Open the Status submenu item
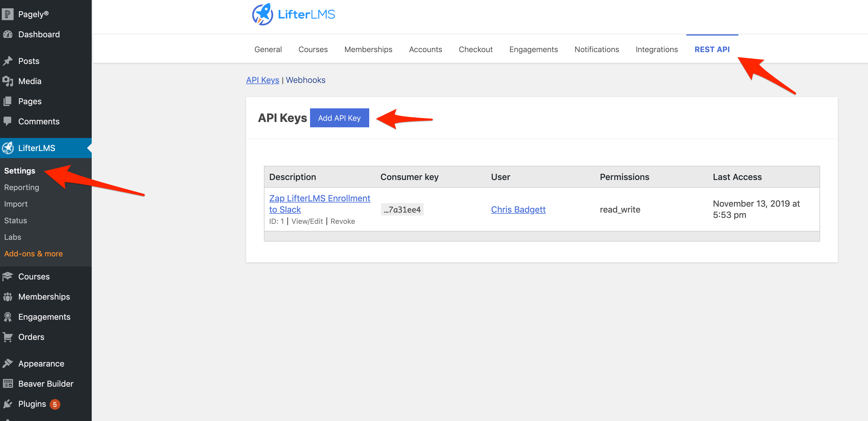 pyautogui.click(x=15, y=220)
